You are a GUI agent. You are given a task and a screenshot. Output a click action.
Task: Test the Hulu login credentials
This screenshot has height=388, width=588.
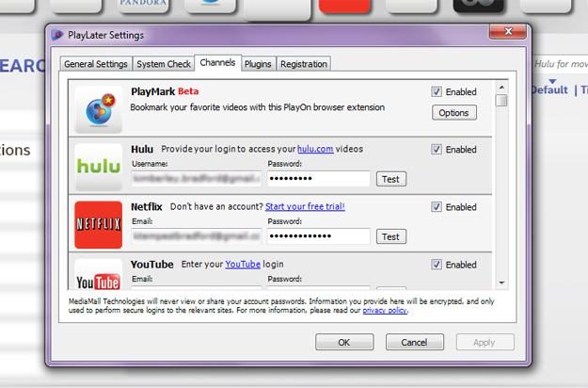390,179
